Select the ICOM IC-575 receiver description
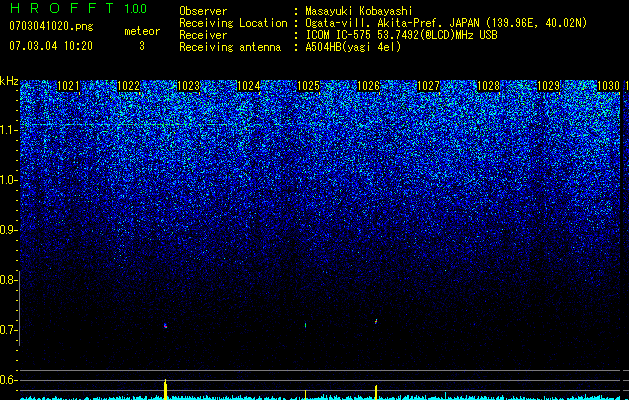This screenshot has width=629, height=400. [401, 35]
